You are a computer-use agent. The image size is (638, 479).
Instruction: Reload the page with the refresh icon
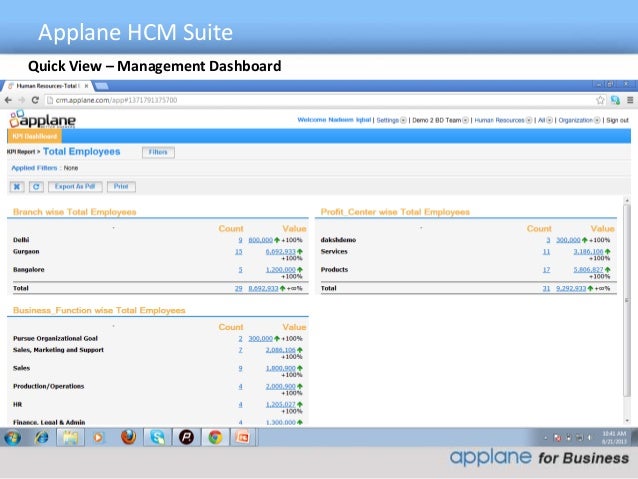point(35,100)
